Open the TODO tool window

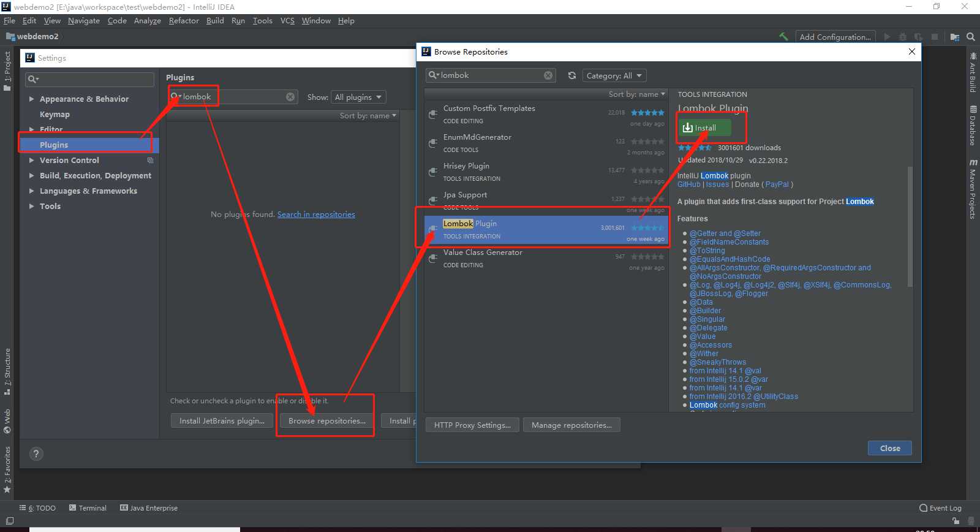[37, 508]
